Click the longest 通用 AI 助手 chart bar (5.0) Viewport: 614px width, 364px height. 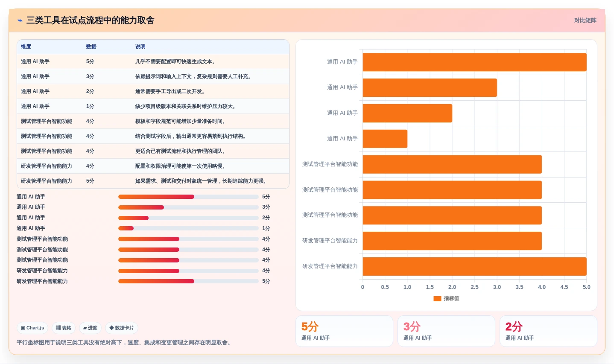pyautogui.click(x=474, y=62)
